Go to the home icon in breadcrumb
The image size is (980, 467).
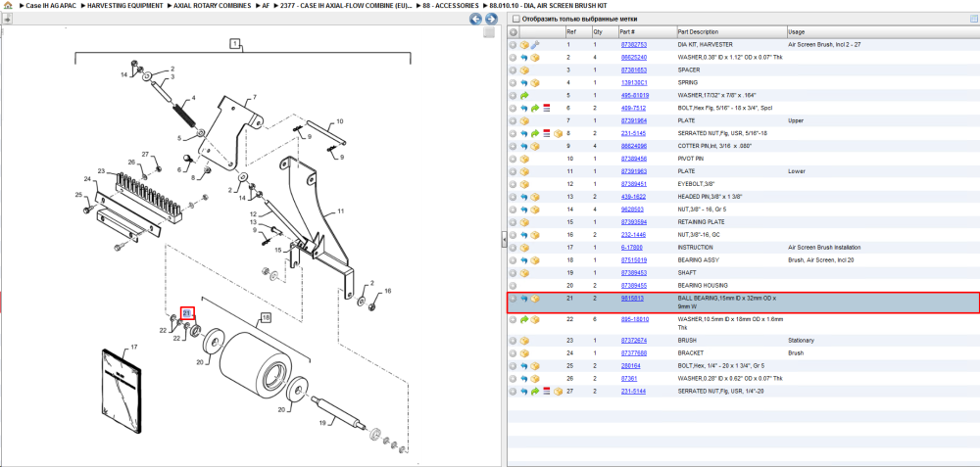pyautogui.click(x=8, y=5)
